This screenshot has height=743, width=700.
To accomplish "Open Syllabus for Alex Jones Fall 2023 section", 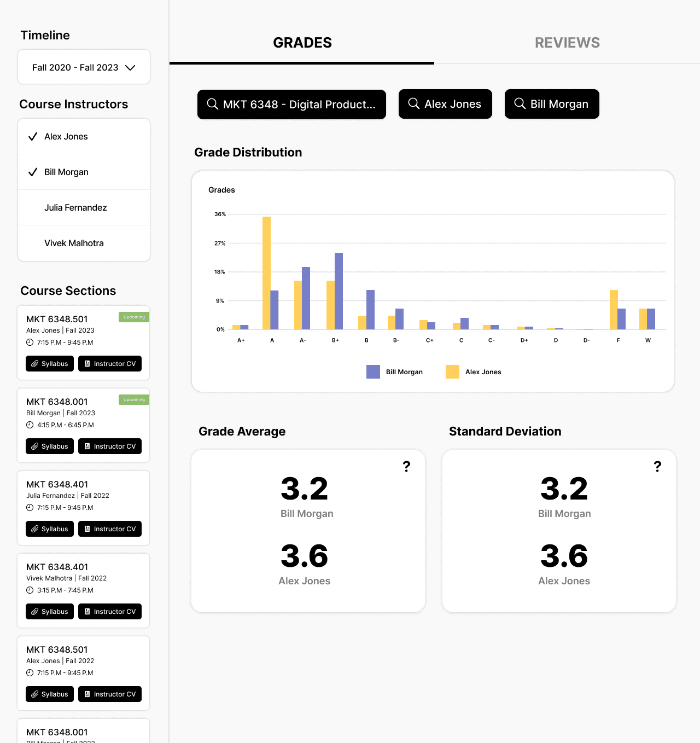I will [x=50, y=364].
